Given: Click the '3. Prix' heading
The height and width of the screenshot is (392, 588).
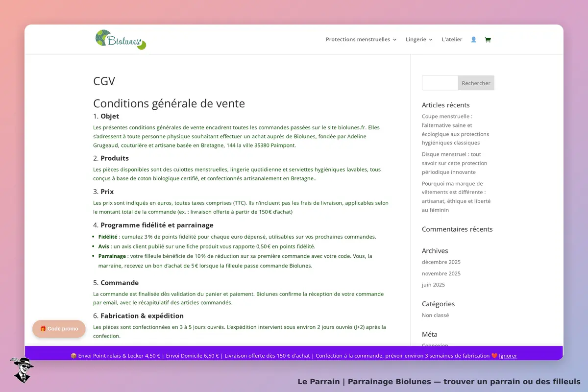Looking at the screenshot, I should pos(103,192).
